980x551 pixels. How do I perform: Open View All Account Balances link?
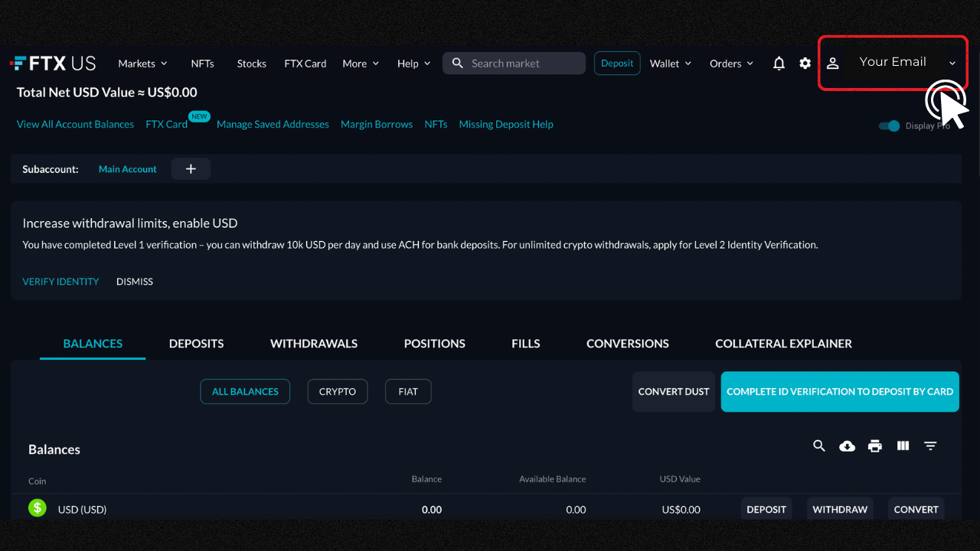(75, 124)
